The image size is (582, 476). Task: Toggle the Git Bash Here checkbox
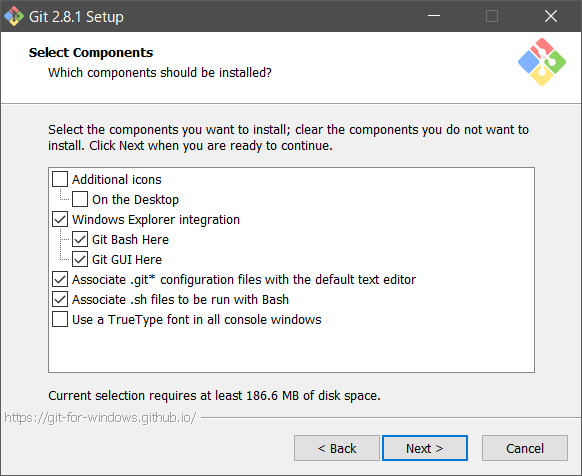[x=80, y=239]
